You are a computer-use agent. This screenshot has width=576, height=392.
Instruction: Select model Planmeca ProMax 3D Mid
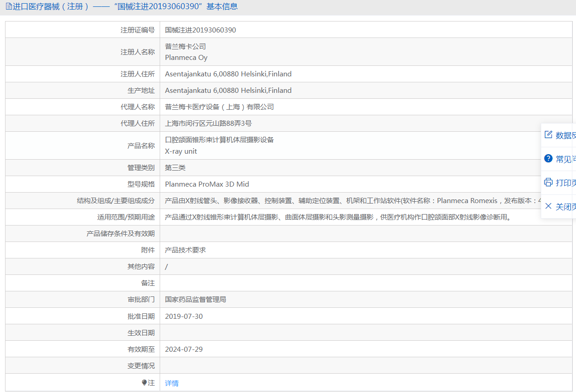pyautogui.click(x=207, y=184)
